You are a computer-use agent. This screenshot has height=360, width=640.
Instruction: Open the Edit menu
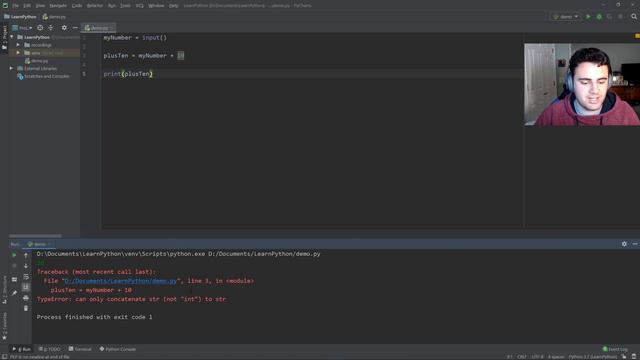coord(27,6)
